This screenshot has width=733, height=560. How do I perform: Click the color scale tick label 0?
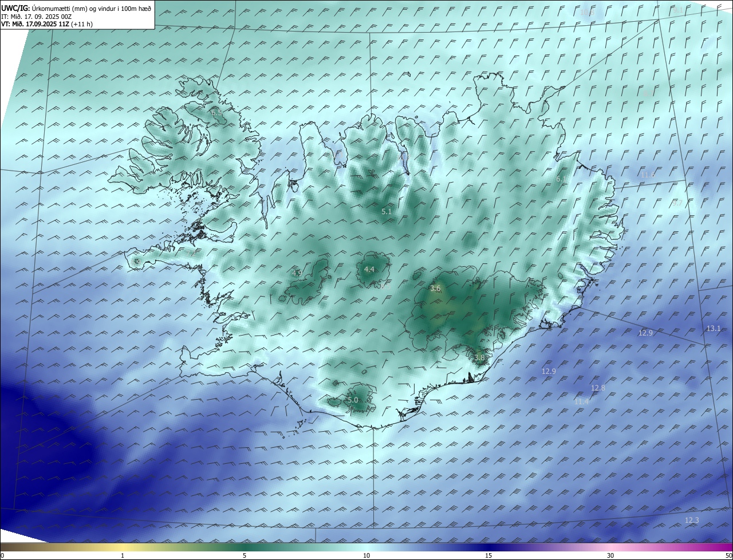point(2,555)
